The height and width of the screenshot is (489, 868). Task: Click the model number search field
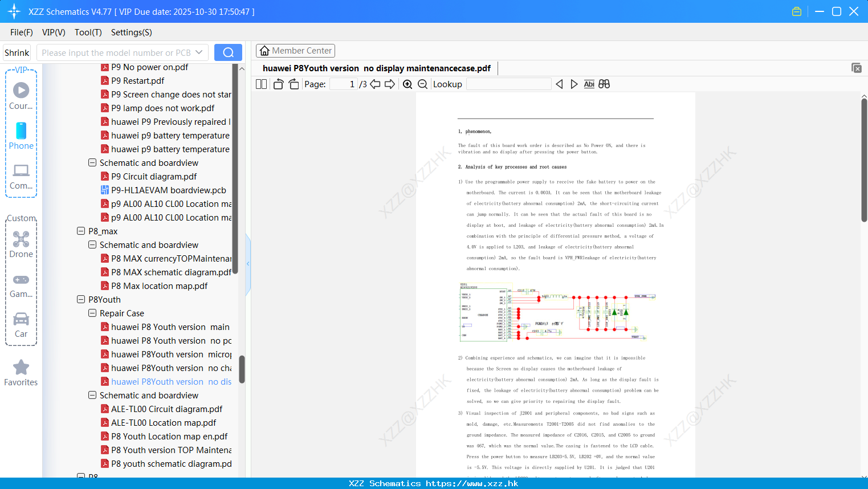[x=116, y=52]
